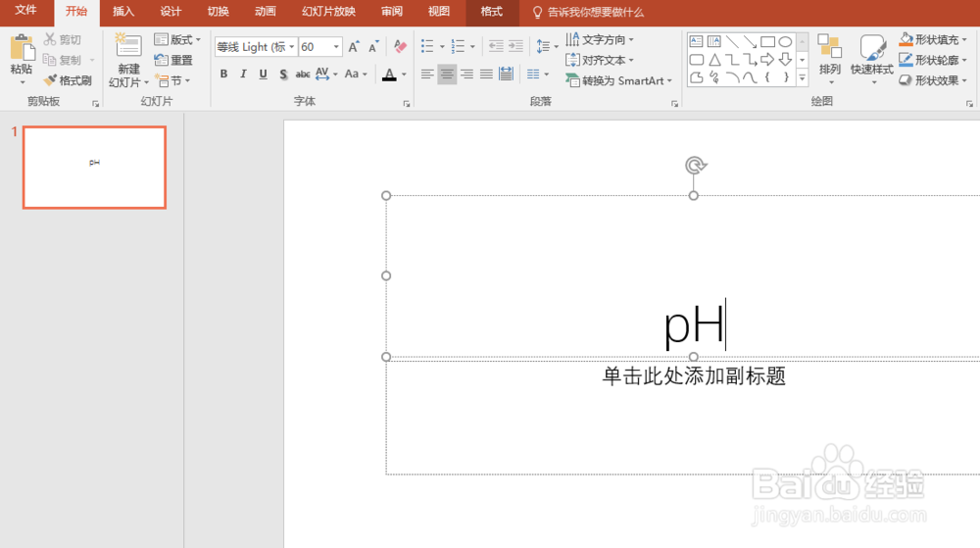Open the 文字方向 text direction dropdown
The image size is (980, 548).
(x=600, y=39)
